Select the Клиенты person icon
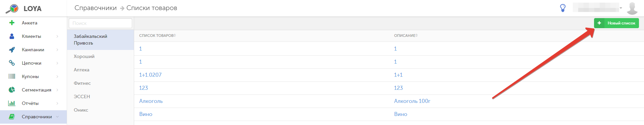The image size is (644, 125). [x=12, y=36]
